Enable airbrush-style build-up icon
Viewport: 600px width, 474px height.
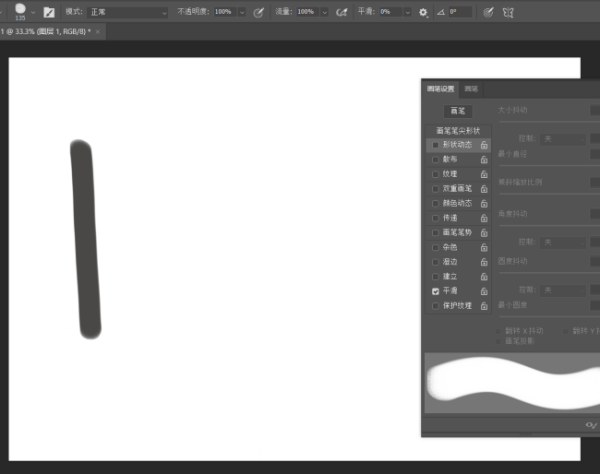pyautogui.click(x=341, y=13)
